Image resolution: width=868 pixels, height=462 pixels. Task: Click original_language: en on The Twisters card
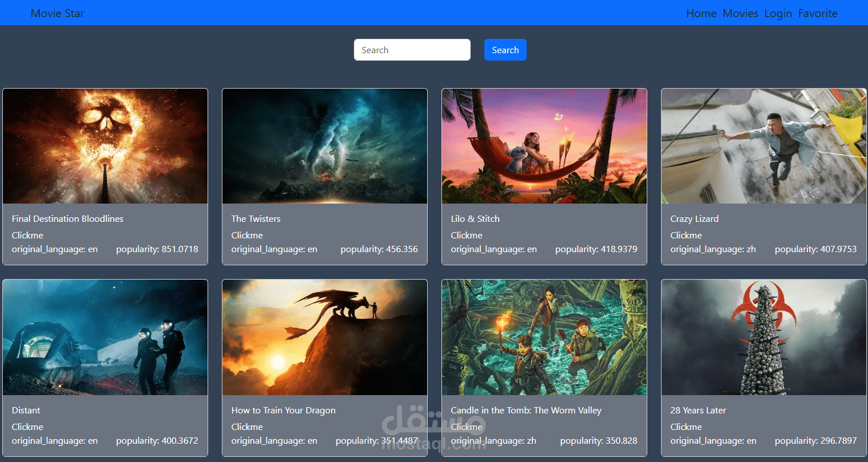click(274, 249)
